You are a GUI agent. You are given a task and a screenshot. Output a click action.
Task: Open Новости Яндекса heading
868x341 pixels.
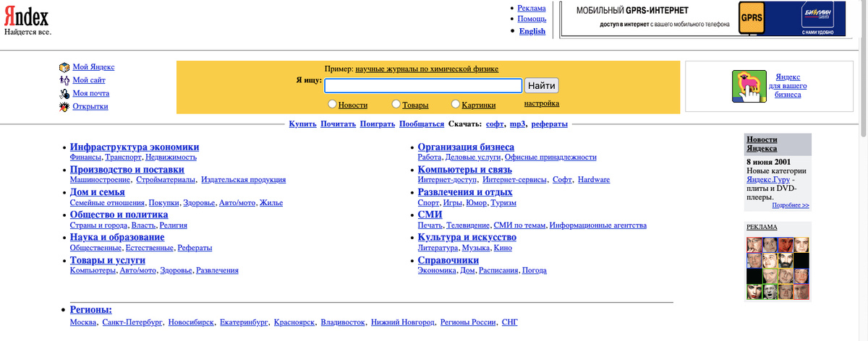pos(762,143)
